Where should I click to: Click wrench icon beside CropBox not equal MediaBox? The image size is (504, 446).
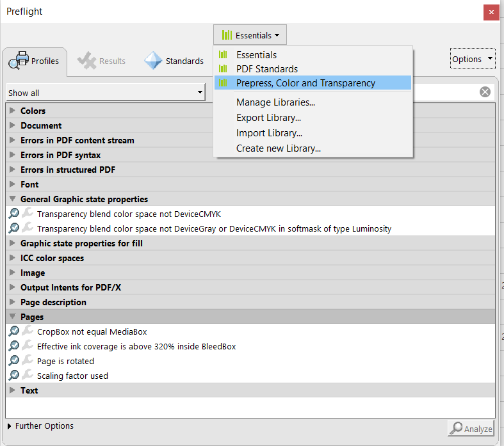coord(28,331)
